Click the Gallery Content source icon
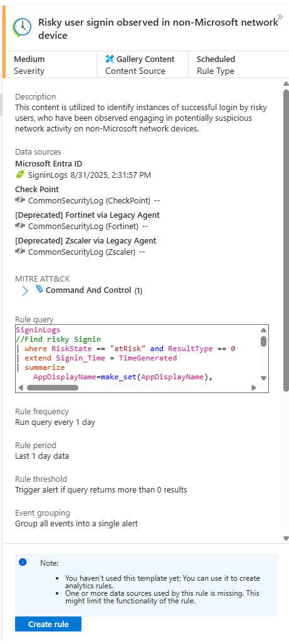The image size is (289, 644). tap(110, 59)
